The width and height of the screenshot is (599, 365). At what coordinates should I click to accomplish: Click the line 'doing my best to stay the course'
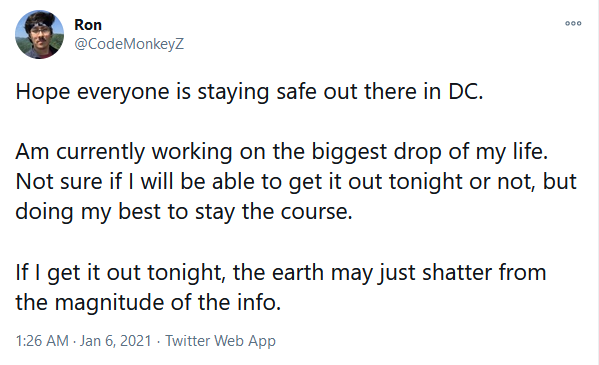[x=183, y=212]
